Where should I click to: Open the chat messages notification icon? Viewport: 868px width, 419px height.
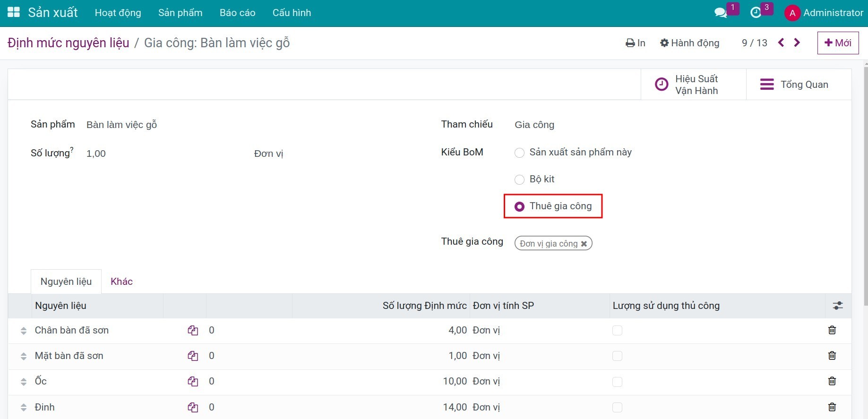pos(721,13)
